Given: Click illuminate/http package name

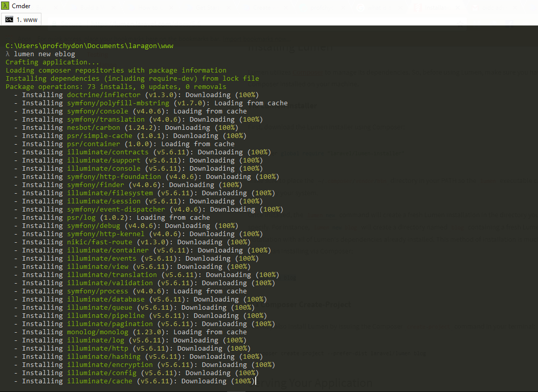Looking at the screenshot, I should (x=98, y=349).
